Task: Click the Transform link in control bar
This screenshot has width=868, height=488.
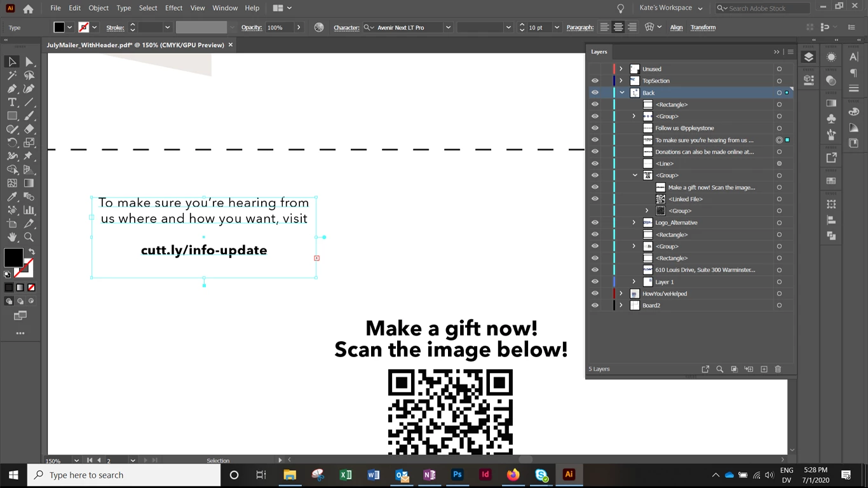Action: tap(703, 27)
